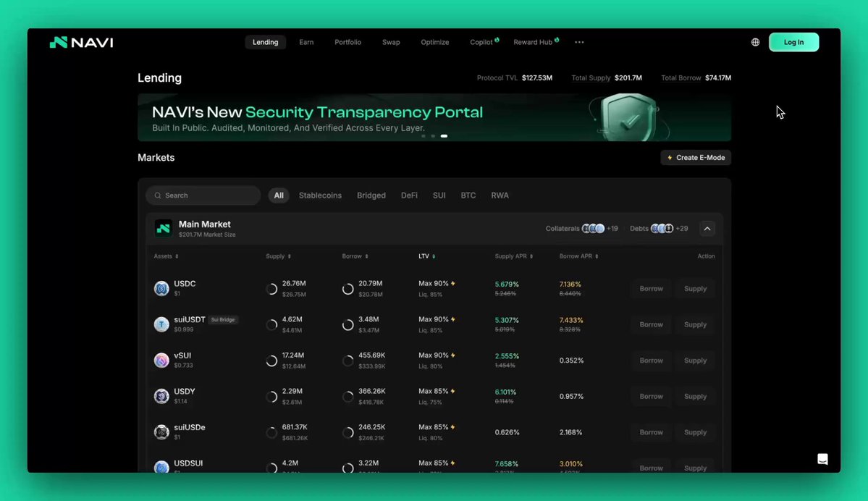Click the market Search field
This screenshot has height=501, width=868.
(x=203, y=195)
